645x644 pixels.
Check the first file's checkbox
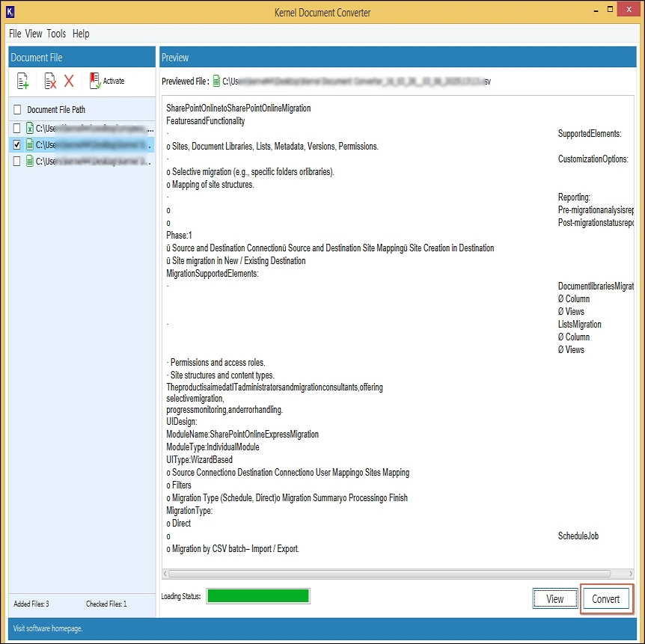point(16,129)
